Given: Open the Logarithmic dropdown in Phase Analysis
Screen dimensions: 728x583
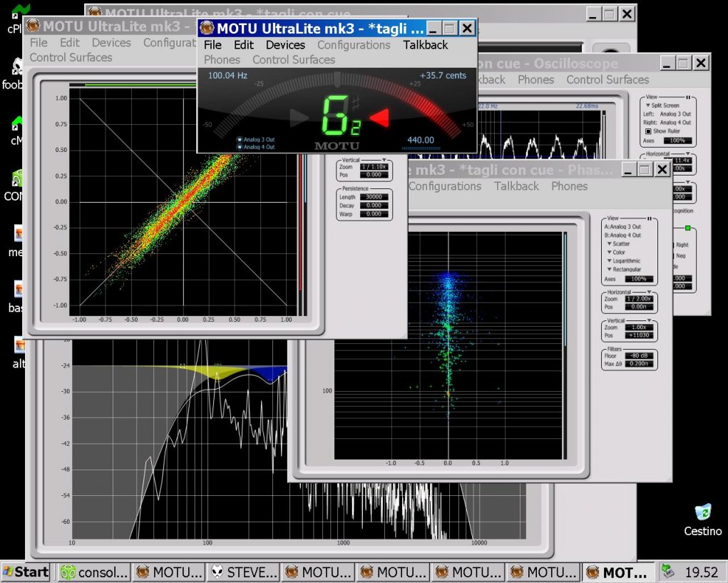Looking at the screenshot, I should (x=624, y=261).
